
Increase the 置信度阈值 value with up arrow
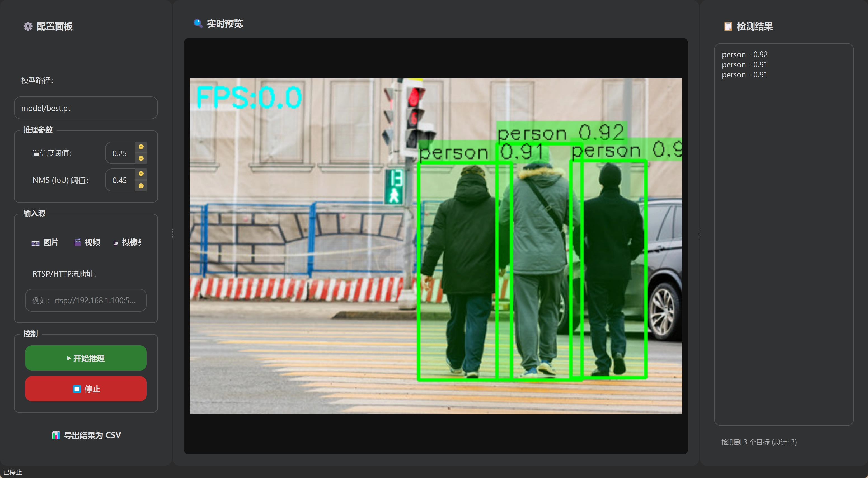click(x=141, y=147)
